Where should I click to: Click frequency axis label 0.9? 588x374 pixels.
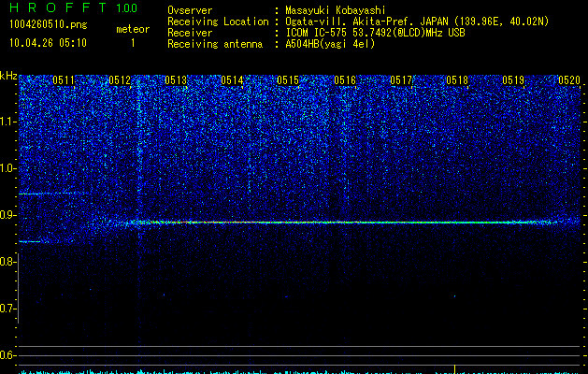click(7, 215)
